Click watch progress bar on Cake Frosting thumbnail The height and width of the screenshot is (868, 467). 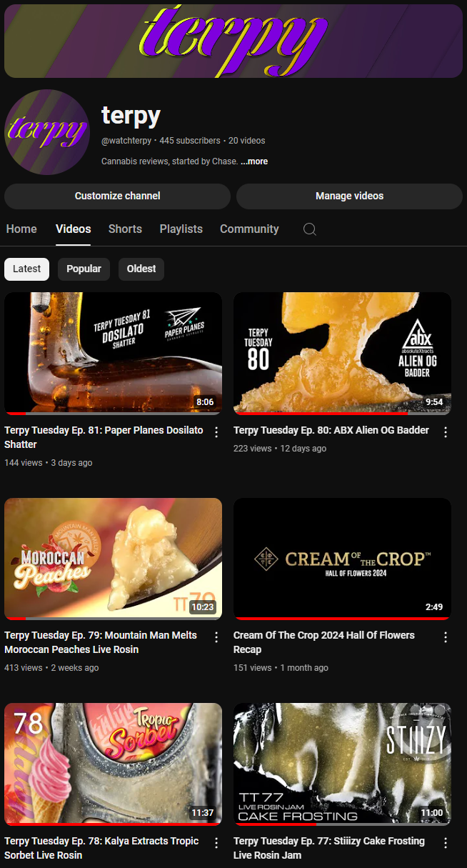coord(342,824)
